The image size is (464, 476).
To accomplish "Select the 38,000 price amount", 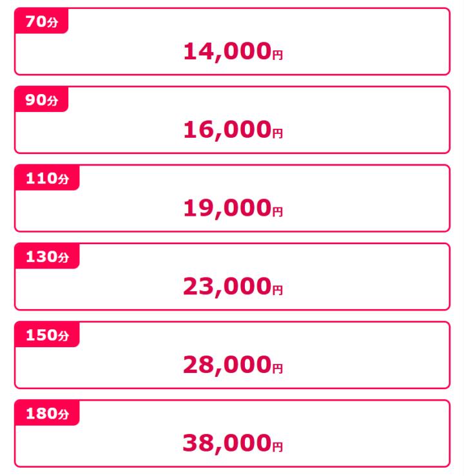I will pyautogui.click(x=226, y=444).
